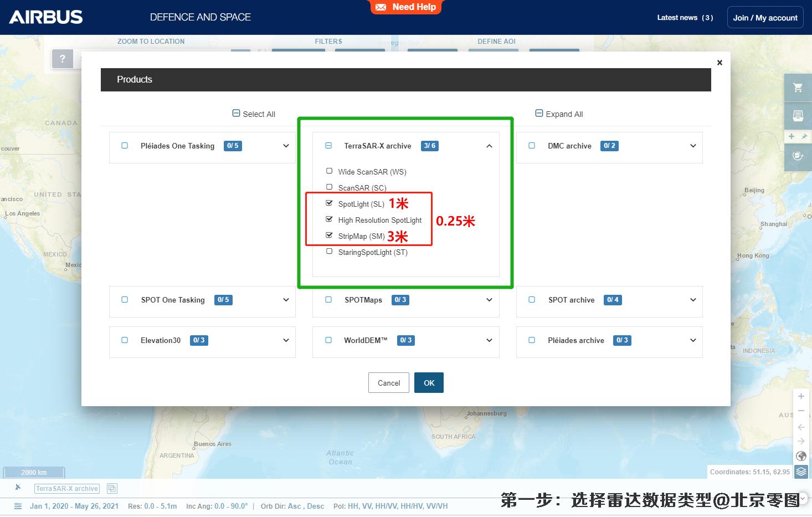Check the Wide ScanSAR (WS) checkbox
This screenshot has height=517, width=812.
pos(330,171)
